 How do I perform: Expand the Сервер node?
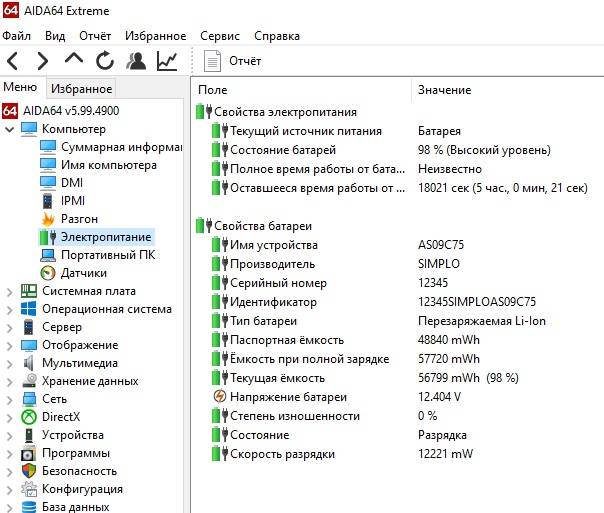pyautogui.click(x=10, y=328)
